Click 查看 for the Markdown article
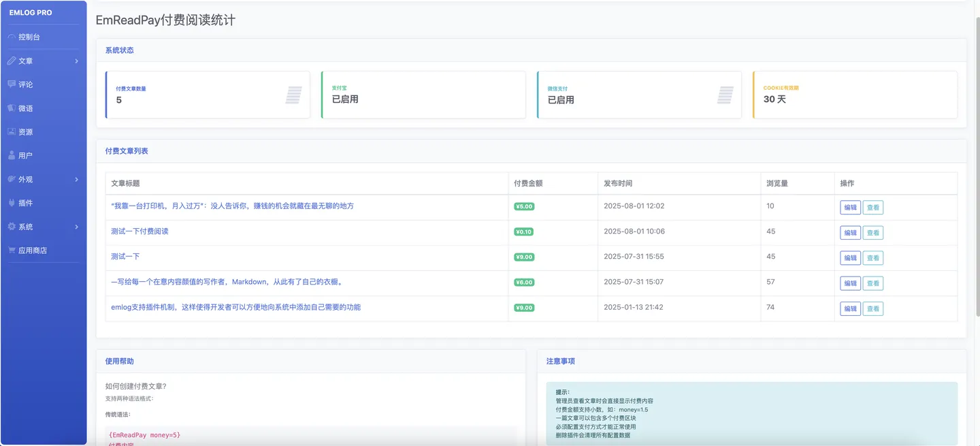 point(873,283)
